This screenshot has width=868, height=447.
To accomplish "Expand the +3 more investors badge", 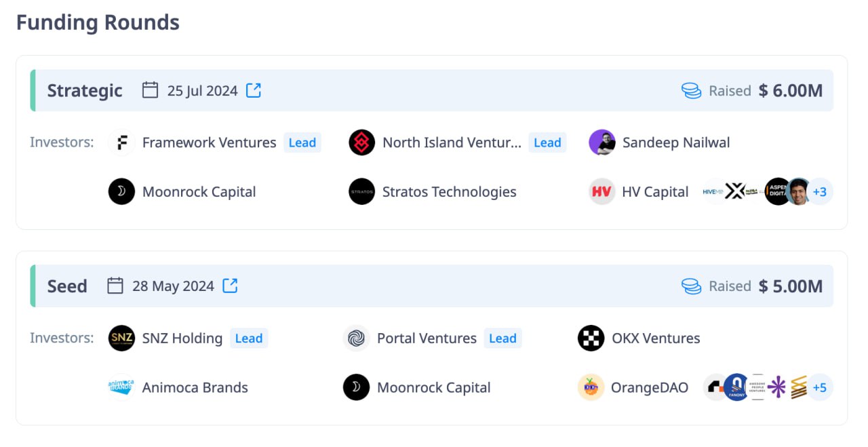I will (820, 192).
